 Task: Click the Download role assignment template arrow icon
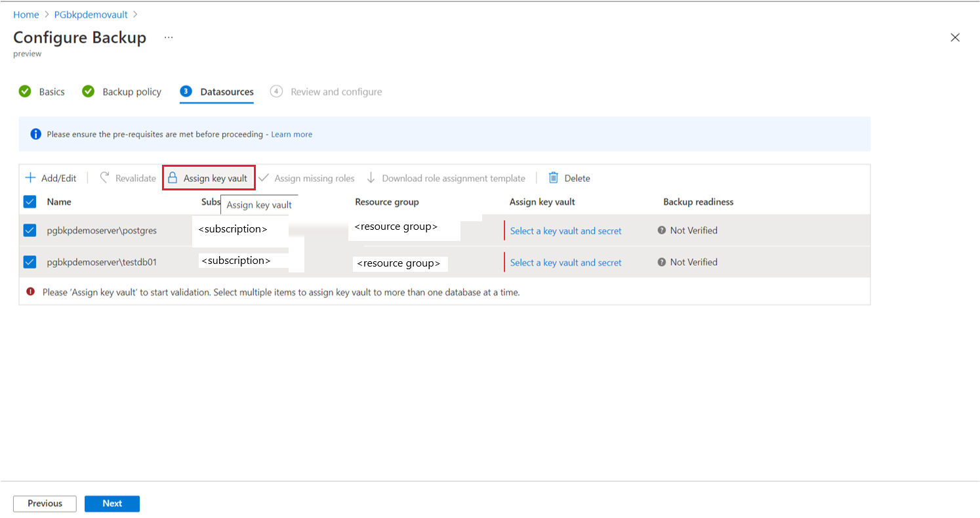(372, 177)
